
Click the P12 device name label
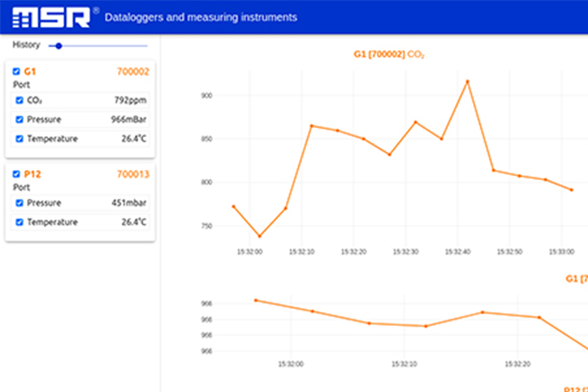coord(33,174)
